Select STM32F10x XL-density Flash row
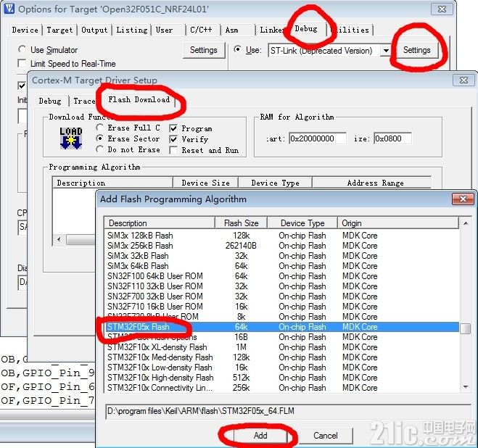Image resolution: width=478 pixels, height=448 pixels. [281, 347]
